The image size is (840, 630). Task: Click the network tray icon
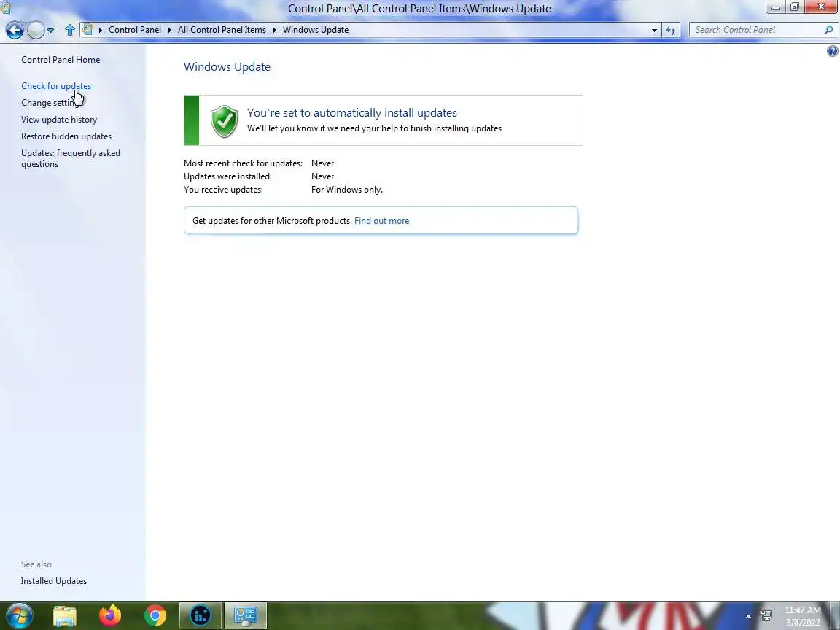tap(766, 615)
